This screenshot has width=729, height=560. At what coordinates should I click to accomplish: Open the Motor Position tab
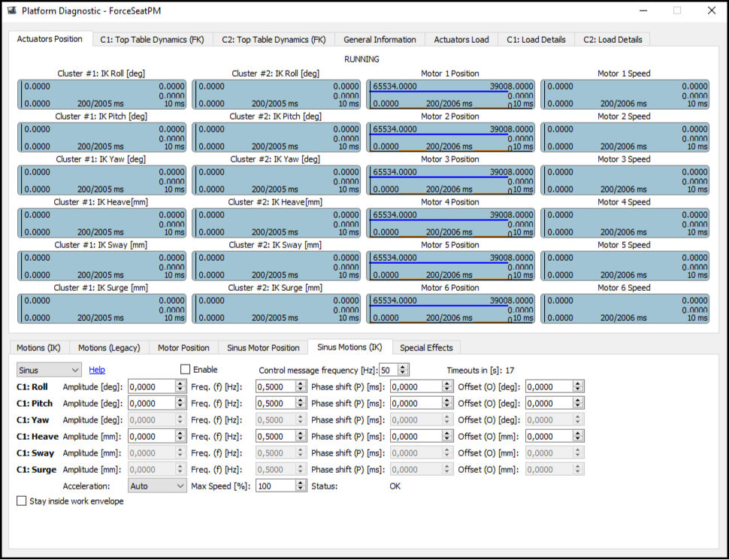[x=183, y=347]
